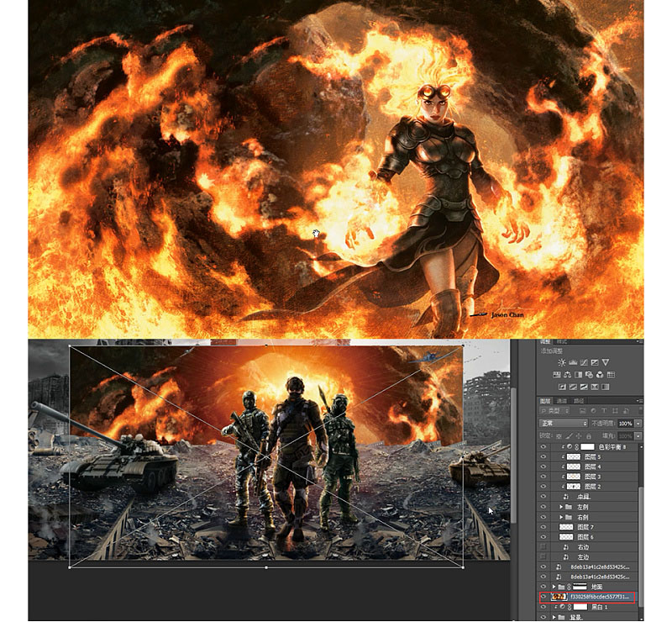672x622 pixels.
Task: Hide the 图层 5 layer
Action: coord(543,455)
